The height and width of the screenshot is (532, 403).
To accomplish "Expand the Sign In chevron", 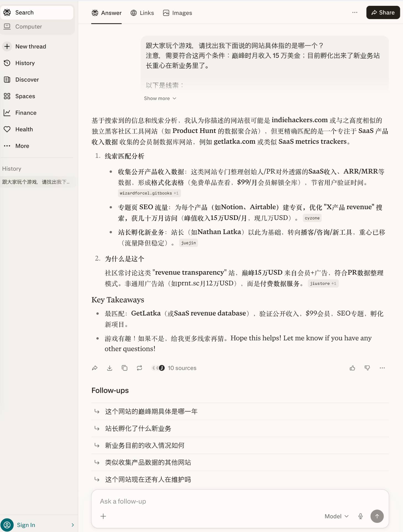I will point(73,525).
